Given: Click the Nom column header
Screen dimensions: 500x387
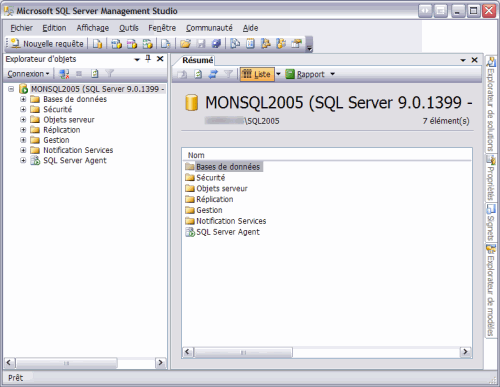Looking at the screenshot, I should [x=196, y=155].
